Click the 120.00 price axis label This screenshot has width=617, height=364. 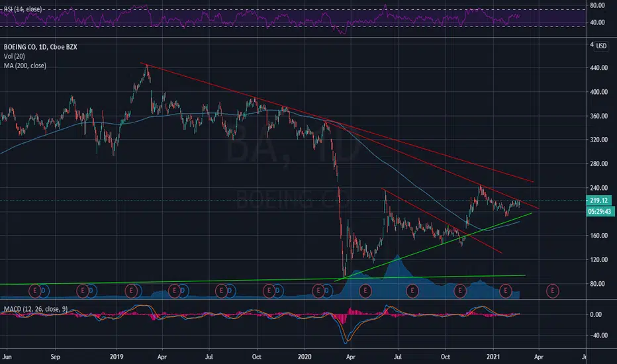(x=599, y=259)
